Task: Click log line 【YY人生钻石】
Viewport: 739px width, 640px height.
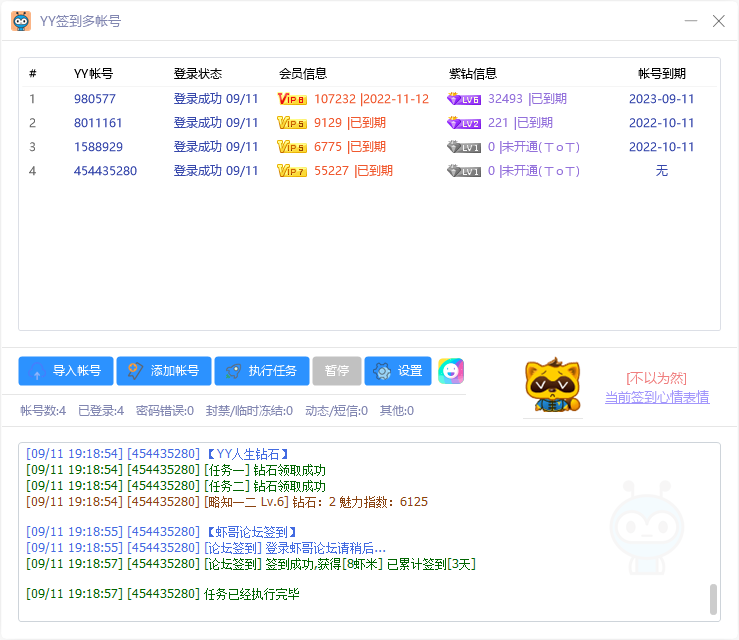Action: tap(157, 454)
